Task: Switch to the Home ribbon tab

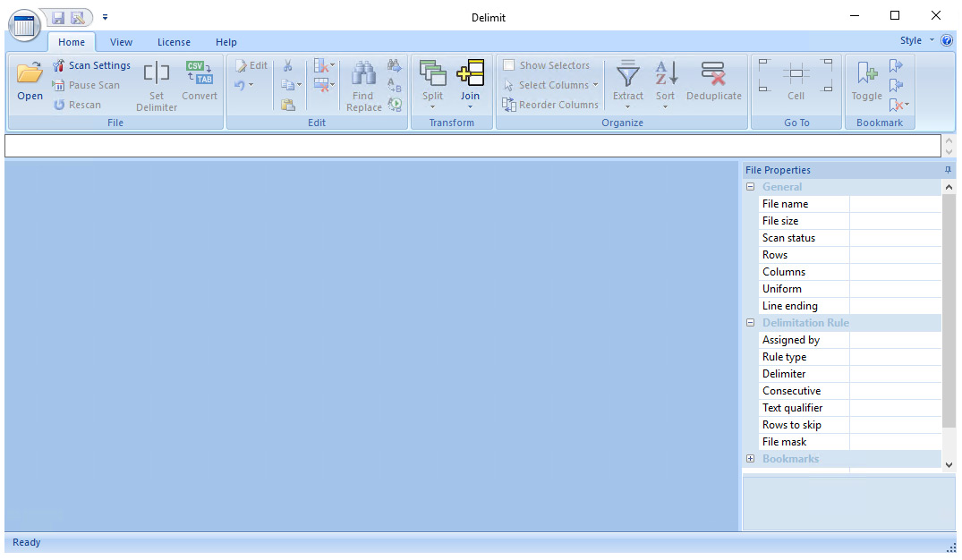Action: click(72, 42)
